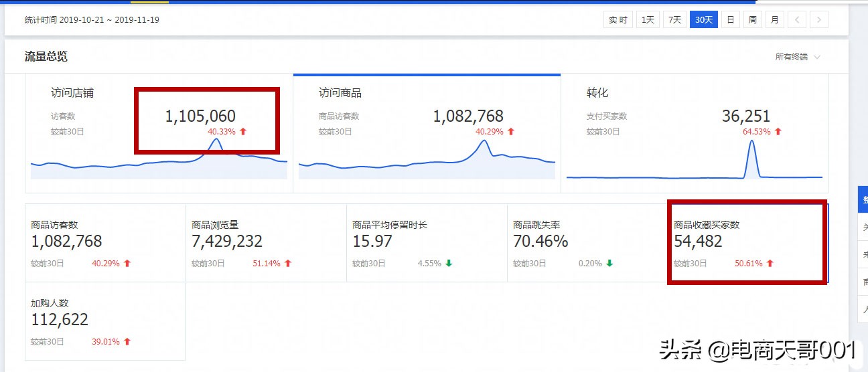Click the 流量总览 section heading
868x372 pixels.
click(x=46, y=56)
